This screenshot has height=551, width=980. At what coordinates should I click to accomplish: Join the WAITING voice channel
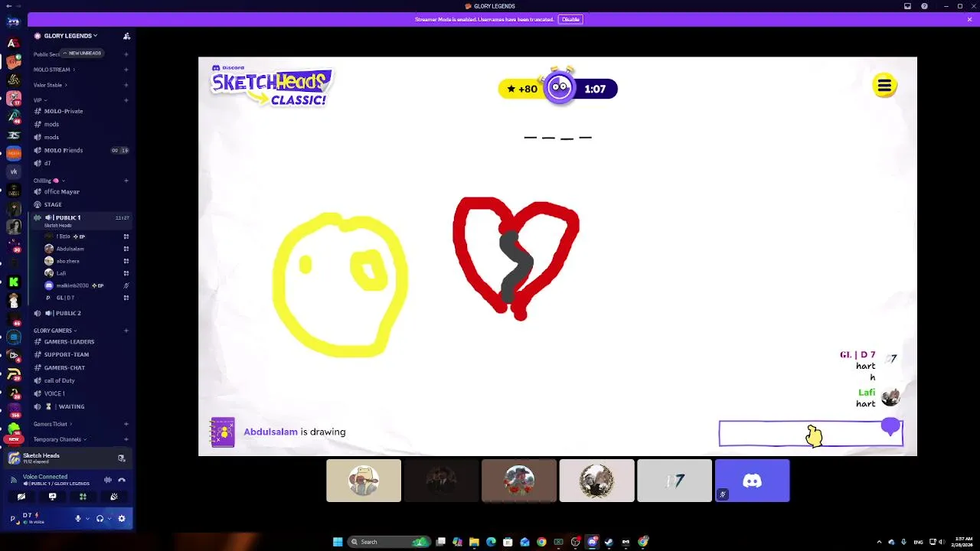pos(82,406)
